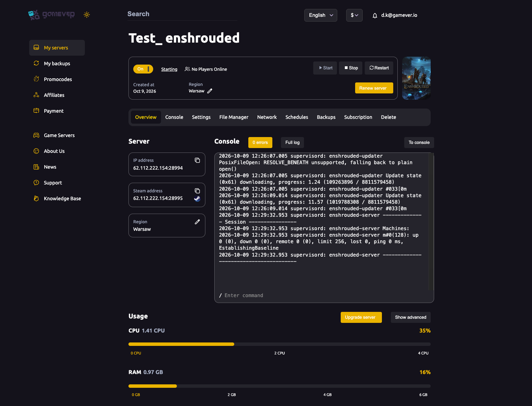The width and height of the screenshot is (532, 406).
Task: Browse Game Servers
Action: coord(57,135)
